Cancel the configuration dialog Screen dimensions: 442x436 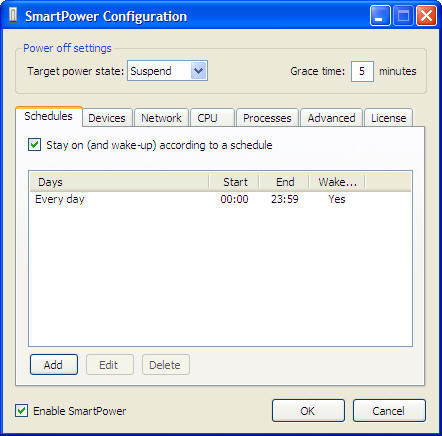(x=389, y=411)
